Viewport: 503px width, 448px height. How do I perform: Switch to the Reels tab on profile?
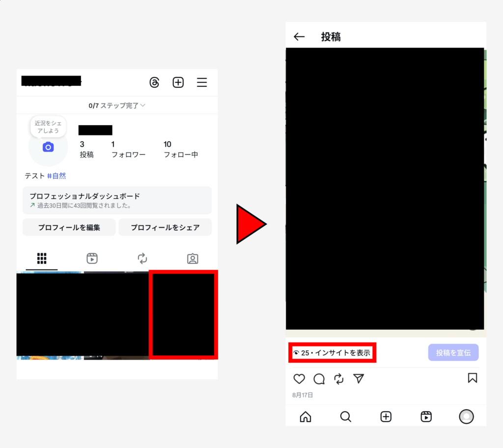92,258
